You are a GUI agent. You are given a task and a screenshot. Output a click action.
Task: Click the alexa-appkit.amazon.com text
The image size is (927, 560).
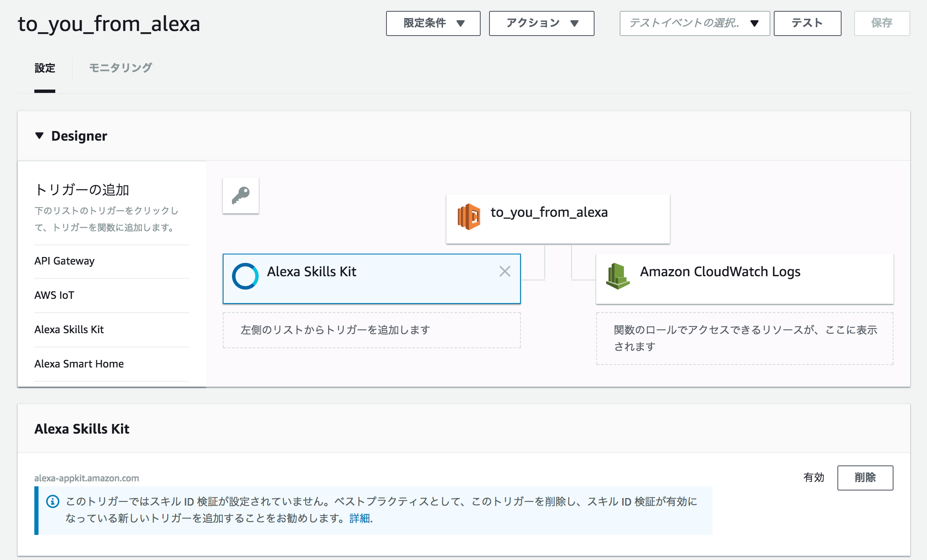point(87,478)
